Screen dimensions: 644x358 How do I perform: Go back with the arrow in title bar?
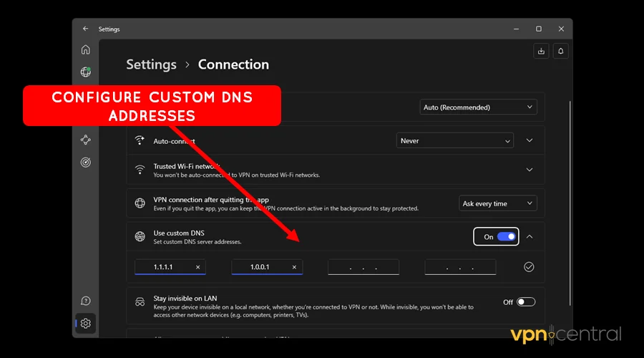point(85,29)
